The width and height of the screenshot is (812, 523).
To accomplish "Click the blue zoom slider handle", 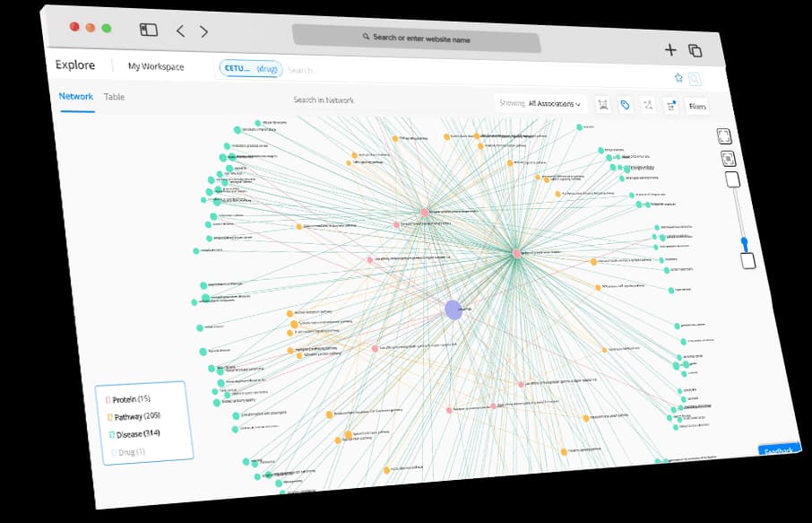I will point(744,242).
